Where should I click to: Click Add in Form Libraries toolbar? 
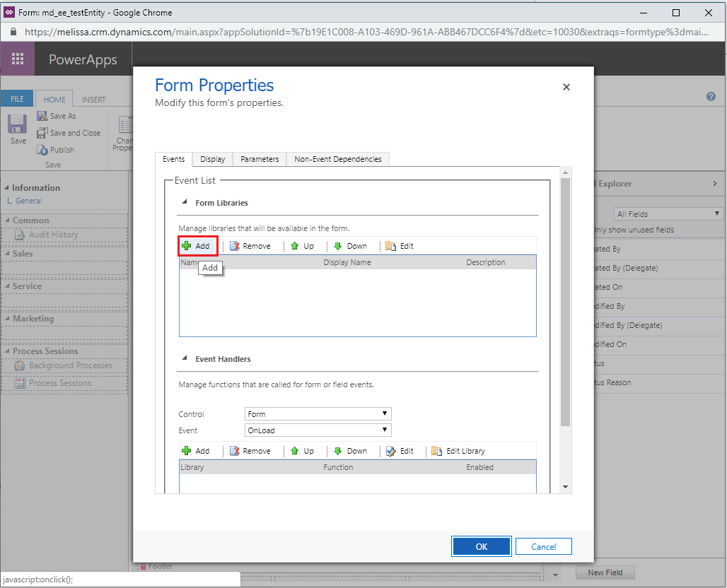197,246
